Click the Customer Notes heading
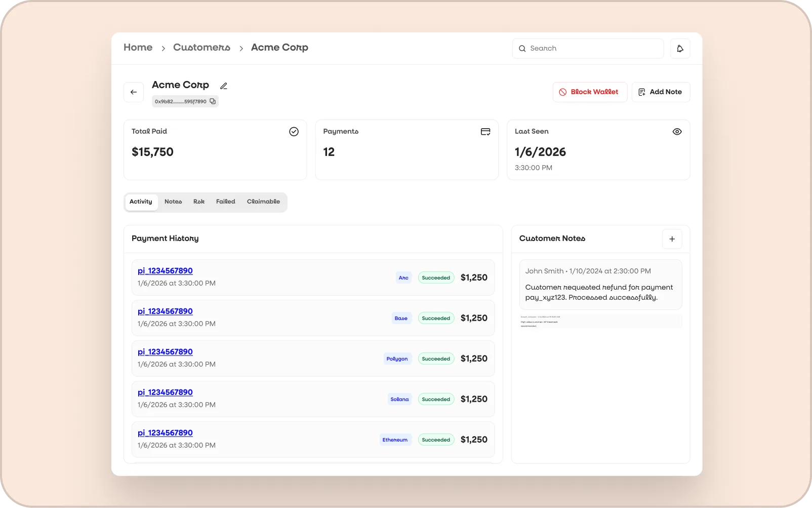This screenshot has width=812, height=508. tap(552, 239)
